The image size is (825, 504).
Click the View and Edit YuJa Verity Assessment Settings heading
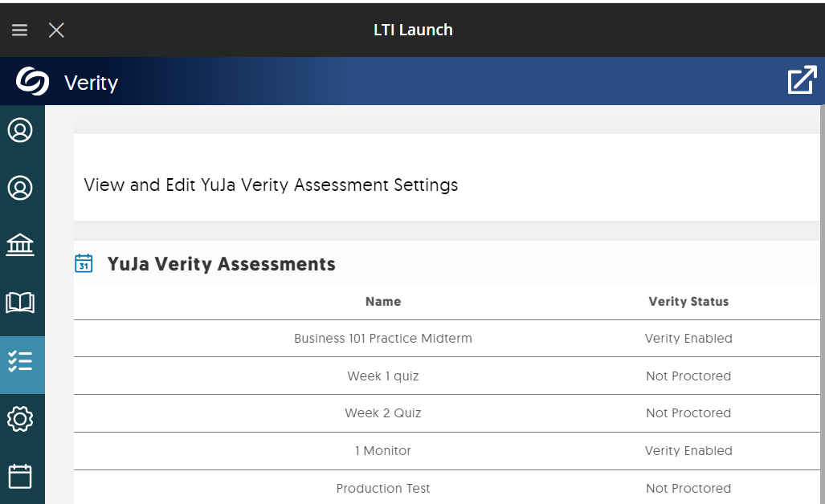tap(271, 185)
